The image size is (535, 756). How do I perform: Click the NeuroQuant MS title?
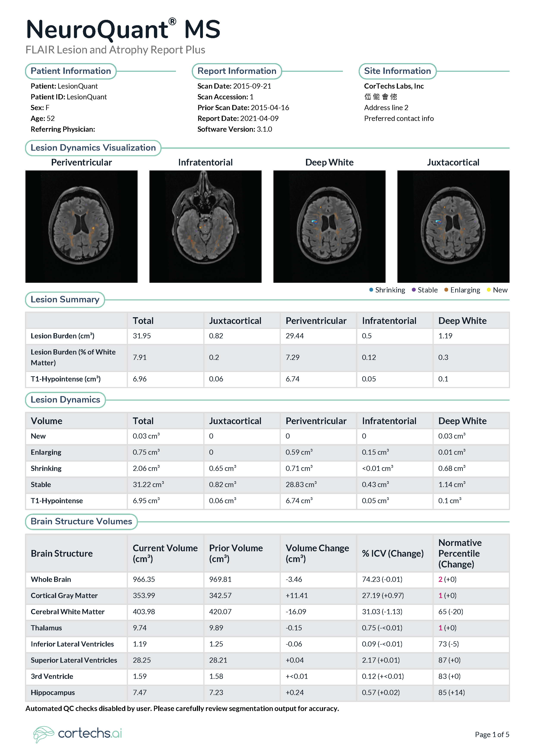[123, 29]
